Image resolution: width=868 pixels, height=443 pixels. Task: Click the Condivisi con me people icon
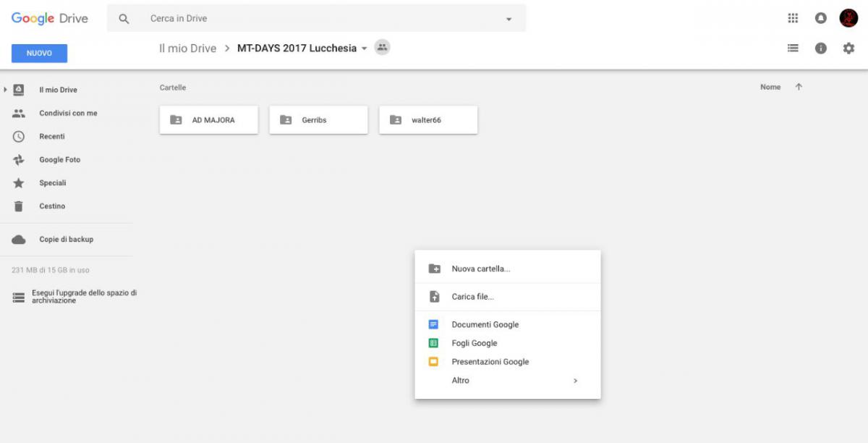click(19, 113)
